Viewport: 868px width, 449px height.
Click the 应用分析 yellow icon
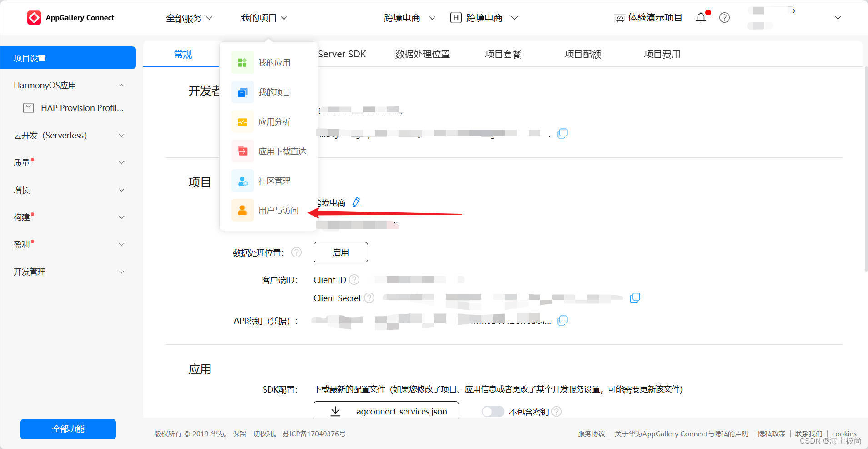(243, 121)
